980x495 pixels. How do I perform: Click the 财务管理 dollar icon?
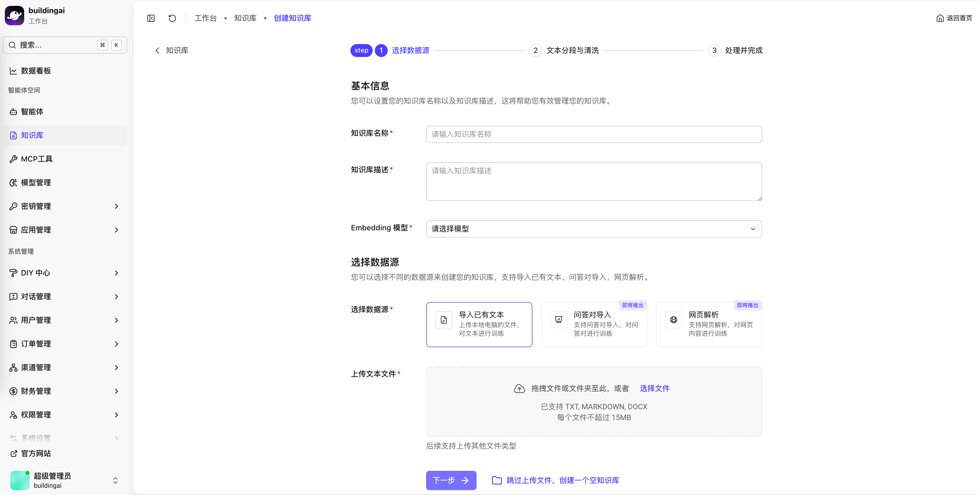click(x=13, y=391)
